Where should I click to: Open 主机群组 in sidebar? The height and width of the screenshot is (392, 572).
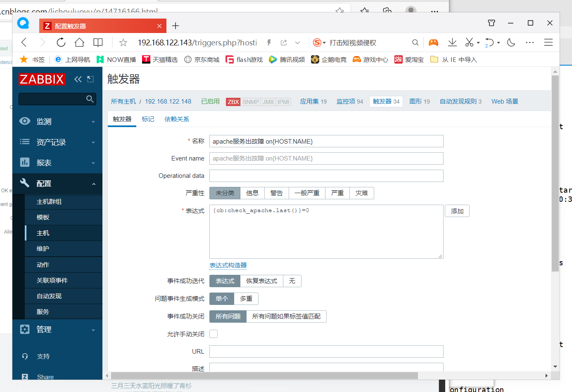point(64,202)
